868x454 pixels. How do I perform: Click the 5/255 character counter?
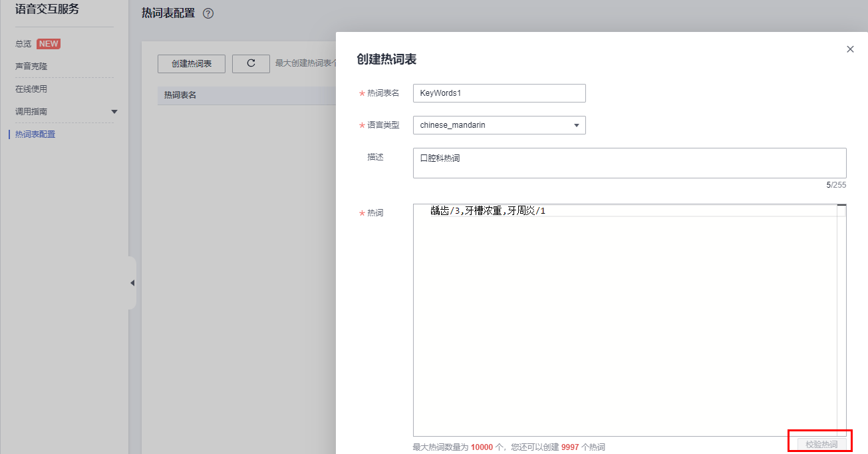tap(836, 185)
